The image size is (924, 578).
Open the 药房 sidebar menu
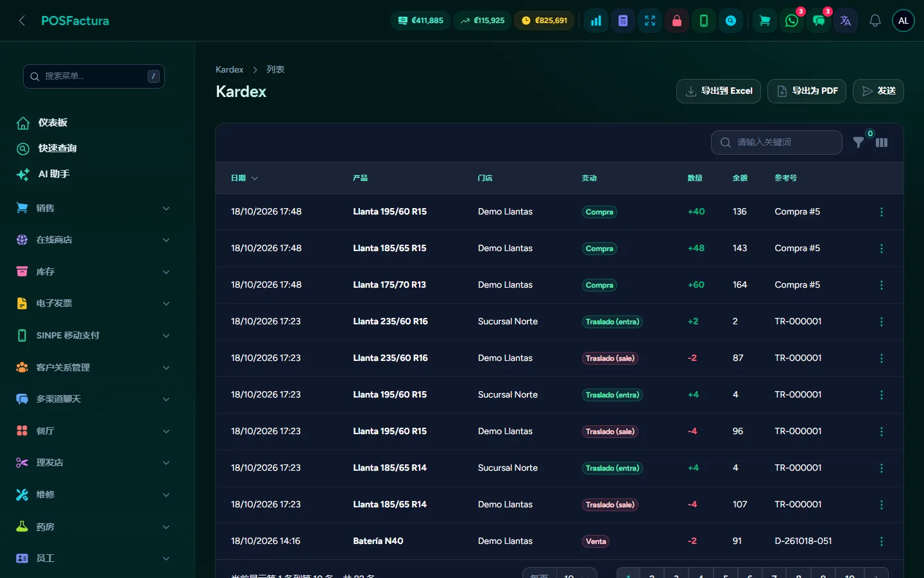pos(94,527)
